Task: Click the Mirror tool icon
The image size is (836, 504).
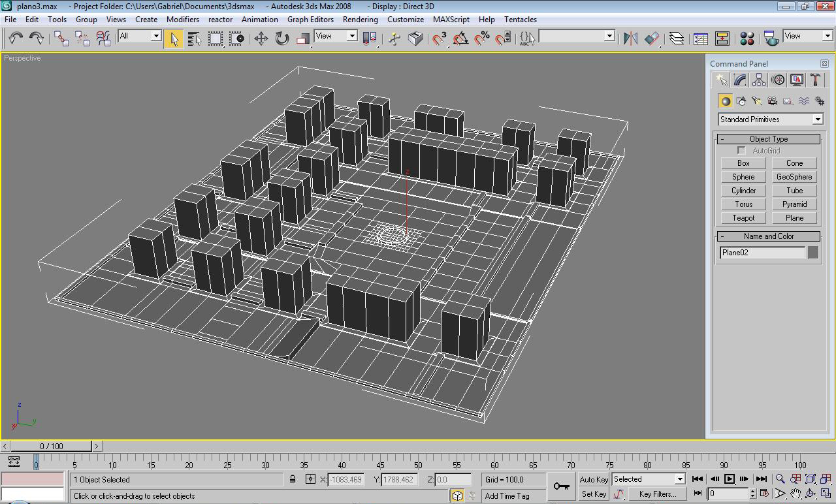Action: [630, 39]
